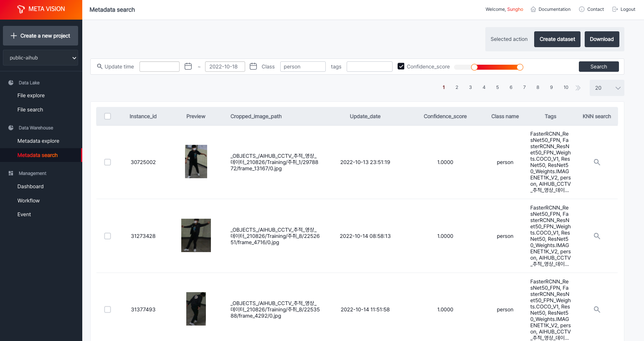Select the row checkbox for instance 30725002
644x341 pixels.
click(x=107, y=162)
